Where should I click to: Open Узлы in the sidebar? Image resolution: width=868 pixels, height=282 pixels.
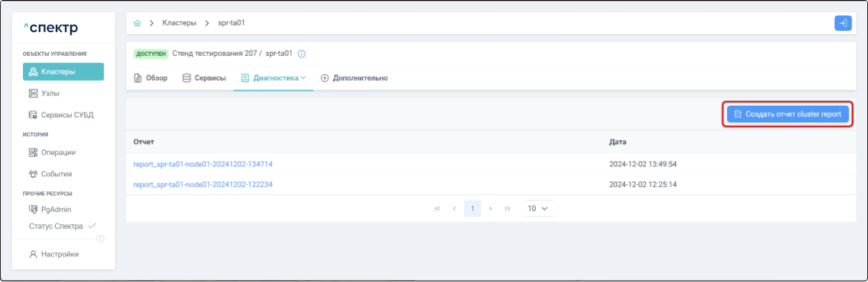click(x=51, y=93)
